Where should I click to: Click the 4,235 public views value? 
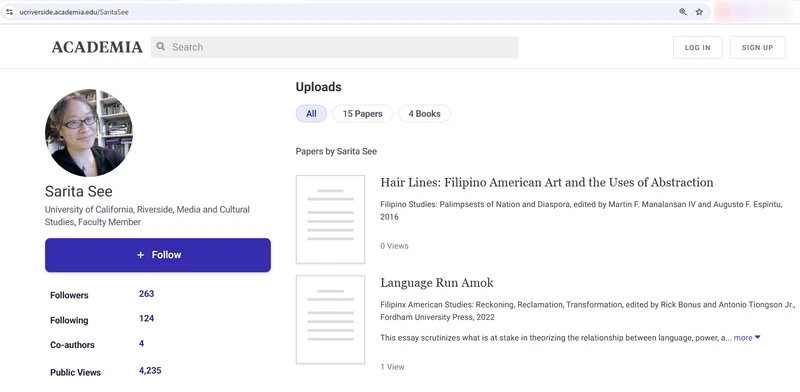150,371
